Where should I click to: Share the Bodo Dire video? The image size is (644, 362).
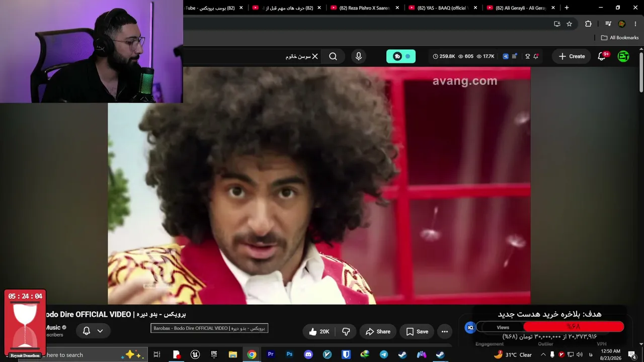point(378,331)
